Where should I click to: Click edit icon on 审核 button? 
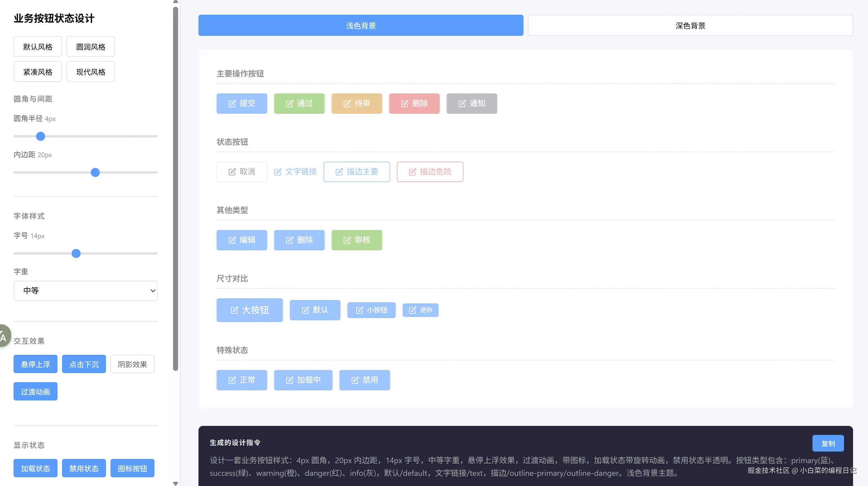coord(347,240)
